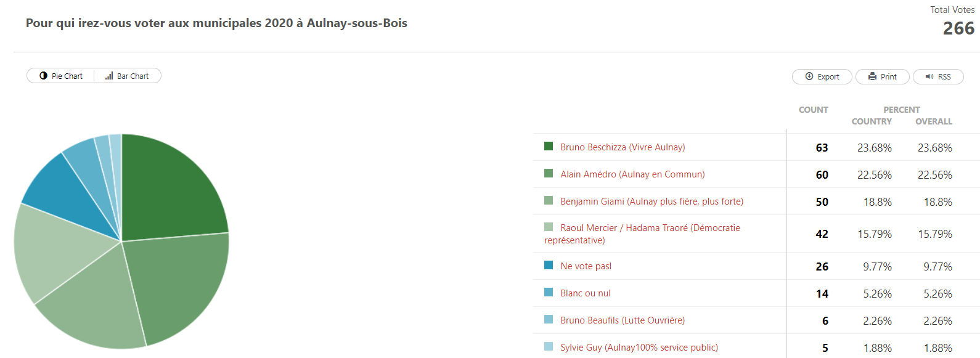This screenshot has width=980, height=358.
Task: Click the Bar Chart bars icon
Action: point(109,76)
